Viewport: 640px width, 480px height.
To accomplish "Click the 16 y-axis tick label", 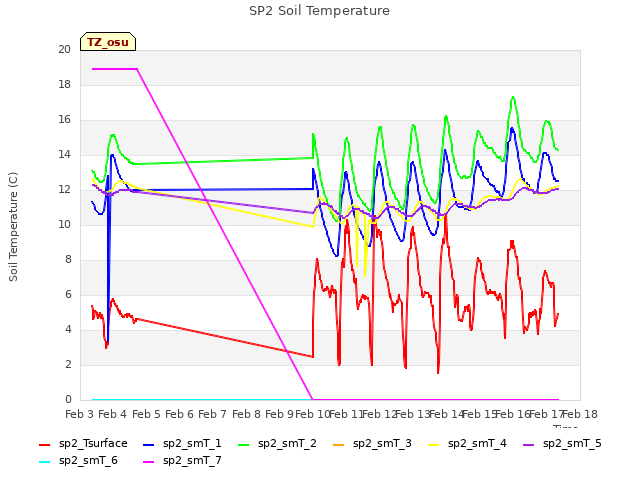I will coord(64,120).
